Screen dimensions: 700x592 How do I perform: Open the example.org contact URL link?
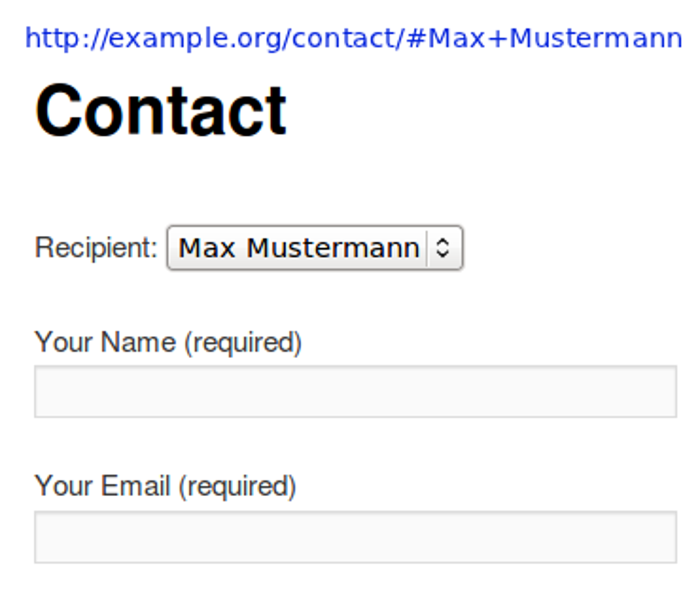[353, 38]
